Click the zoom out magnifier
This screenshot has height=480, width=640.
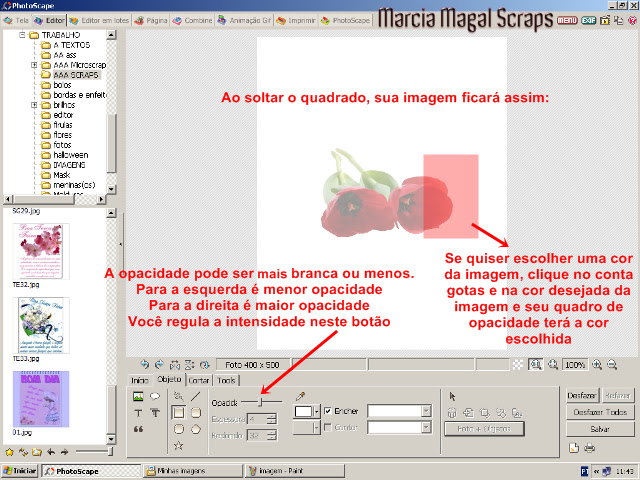612,364
